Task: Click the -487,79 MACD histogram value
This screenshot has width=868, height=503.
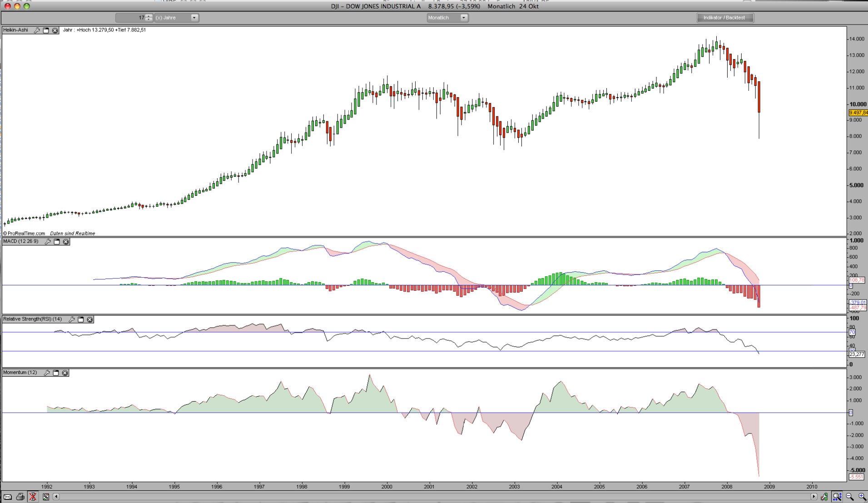Action: click(858, 308)
